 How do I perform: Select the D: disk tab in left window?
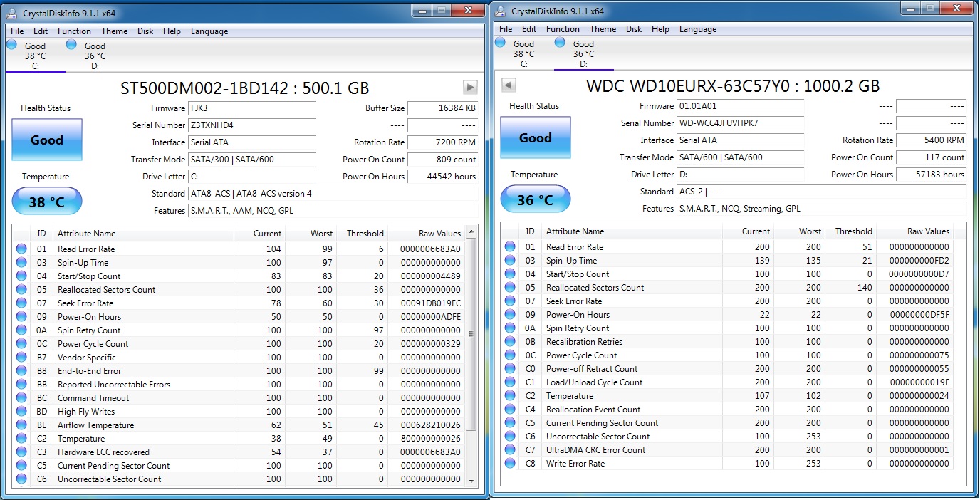click(x=95, y=56)
